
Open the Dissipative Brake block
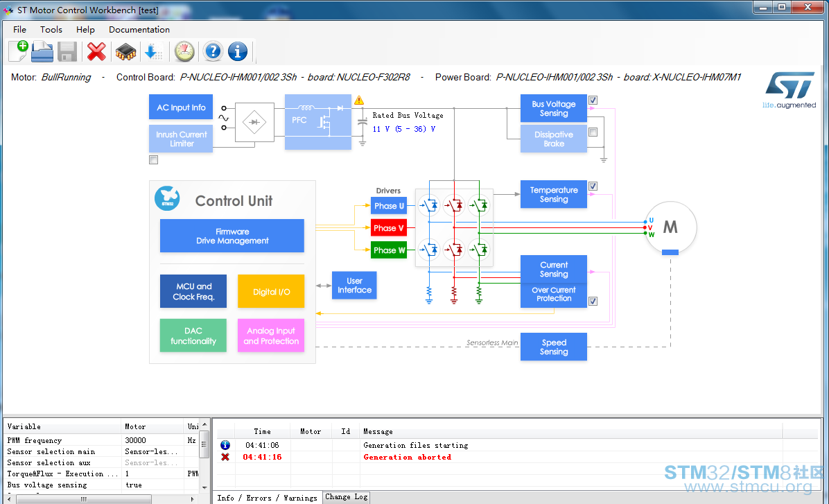(x=554, y=139)
